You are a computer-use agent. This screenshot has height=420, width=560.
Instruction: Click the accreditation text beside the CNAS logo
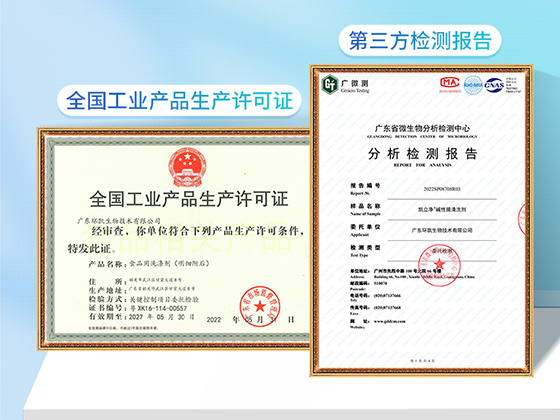coord(514,85)
